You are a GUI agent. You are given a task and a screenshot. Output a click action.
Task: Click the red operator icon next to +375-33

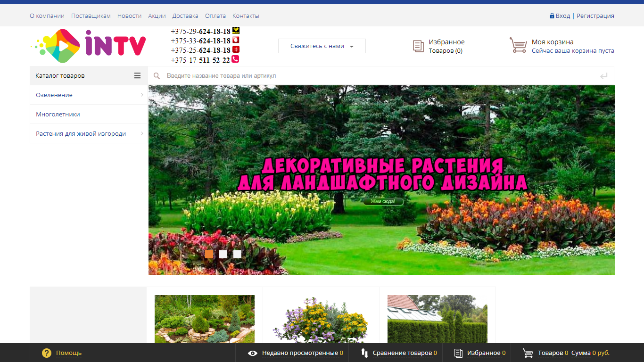pyautogui.click(x=236, y=40)
